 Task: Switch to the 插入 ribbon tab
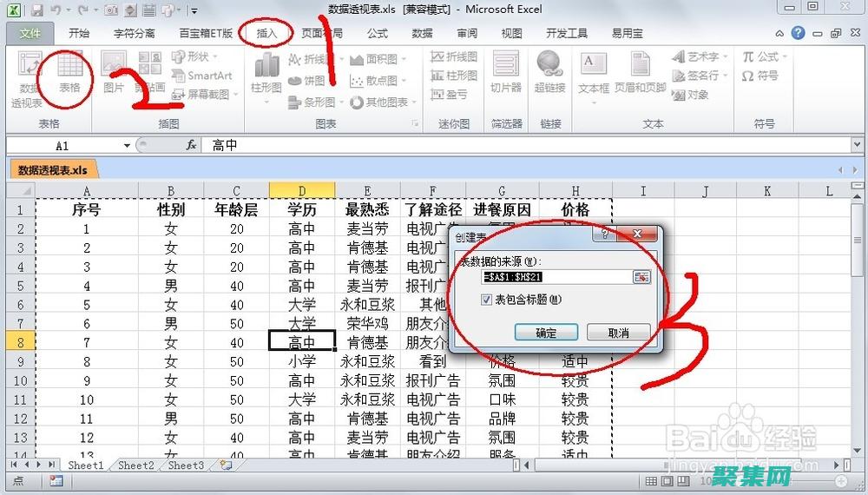click(x=266, y=34)
